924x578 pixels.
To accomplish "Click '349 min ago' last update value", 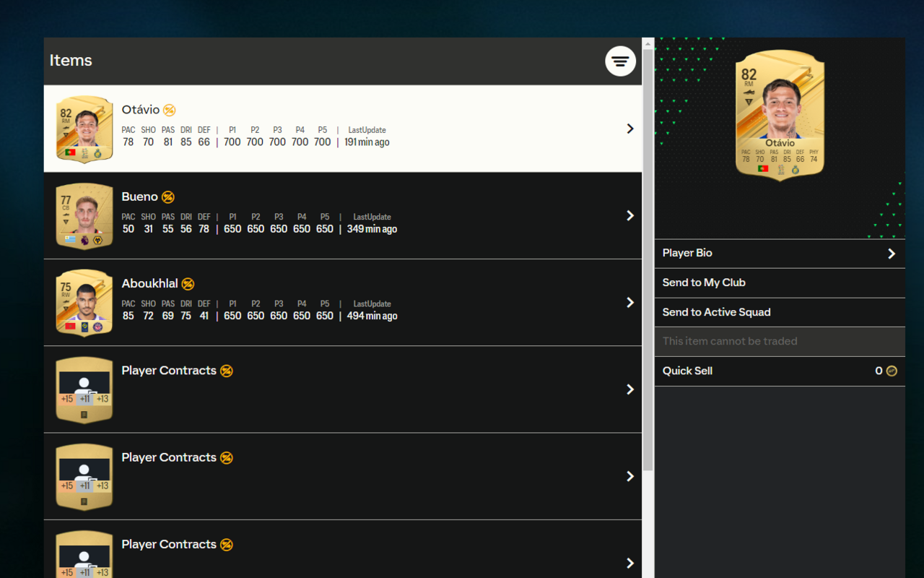I will (x=372, y=229).
